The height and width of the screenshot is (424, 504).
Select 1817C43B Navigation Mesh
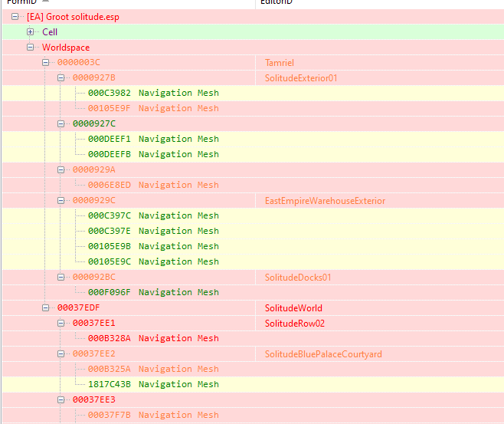pyautogui.click(x=153, y=384)
